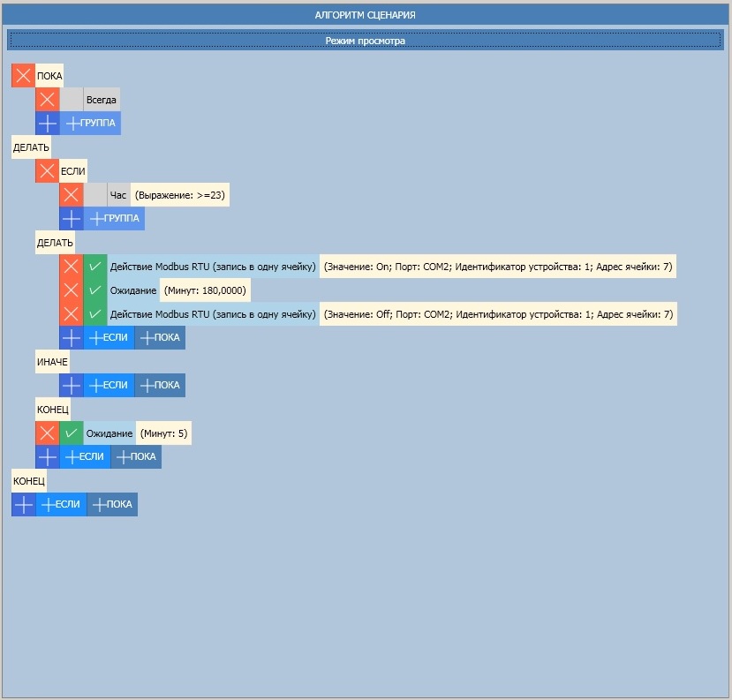Image resolution: width=732 pixels, height=700 pixels.
Task: Remove the Всегда condition row
Action: pyautogui.click(x=47, y=100)
